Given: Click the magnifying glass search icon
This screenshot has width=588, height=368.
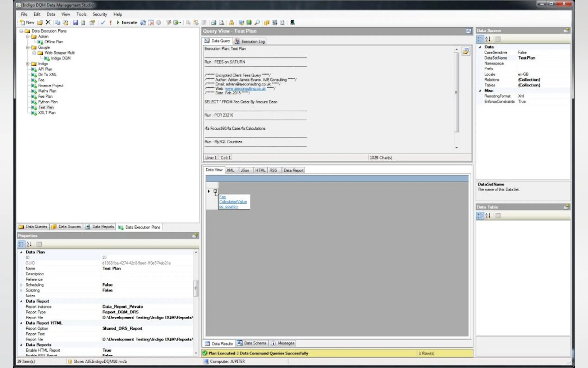Looking at the screenshot, I should pos(257,23).
